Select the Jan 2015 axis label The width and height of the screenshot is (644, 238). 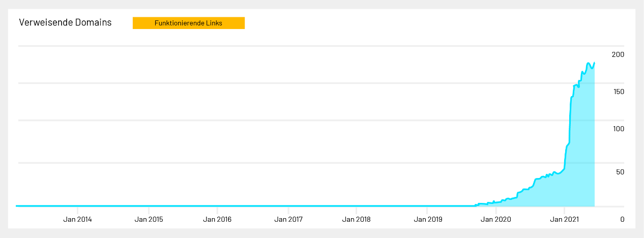(149, 220)
